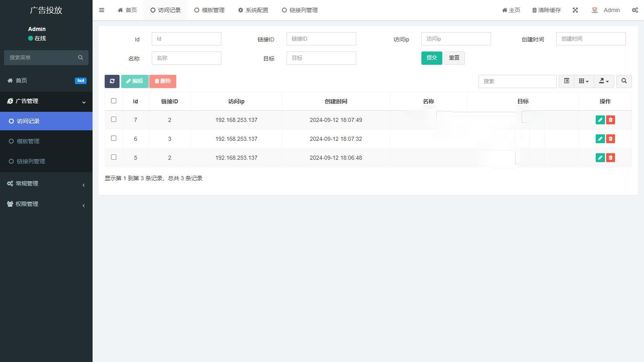Viewport: 644px width, 362px height.
Task: Open the settings gears icon at top right
Action: pos(635,10)
